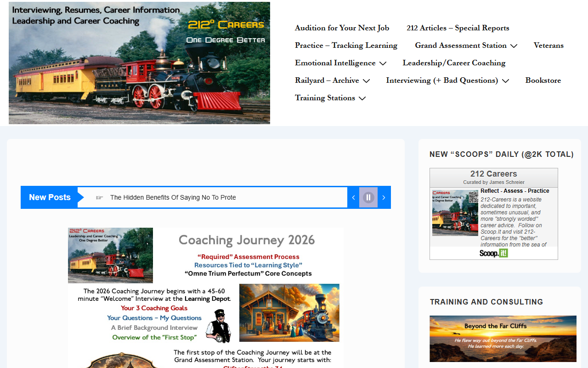
Task: Open Interviewing (+ Bad Questions) menu item
Action: coord(442,80)
